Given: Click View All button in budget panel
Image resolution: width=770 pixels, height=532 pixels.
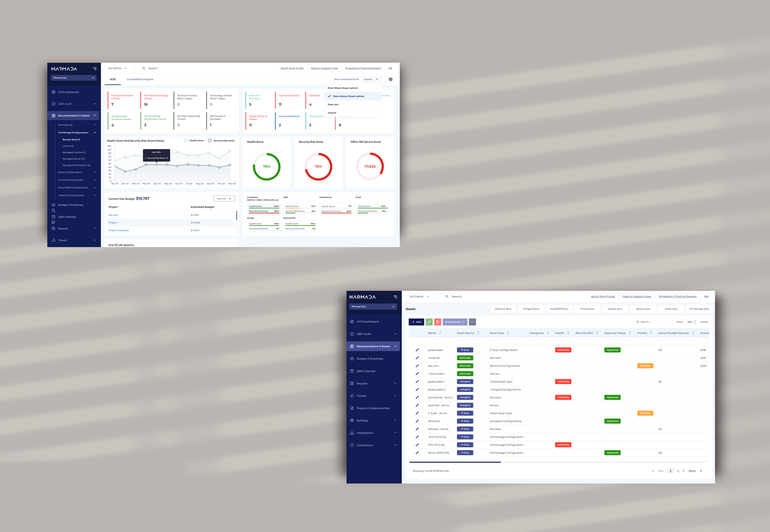Looking at the screenshot, I should click(224, 198).
